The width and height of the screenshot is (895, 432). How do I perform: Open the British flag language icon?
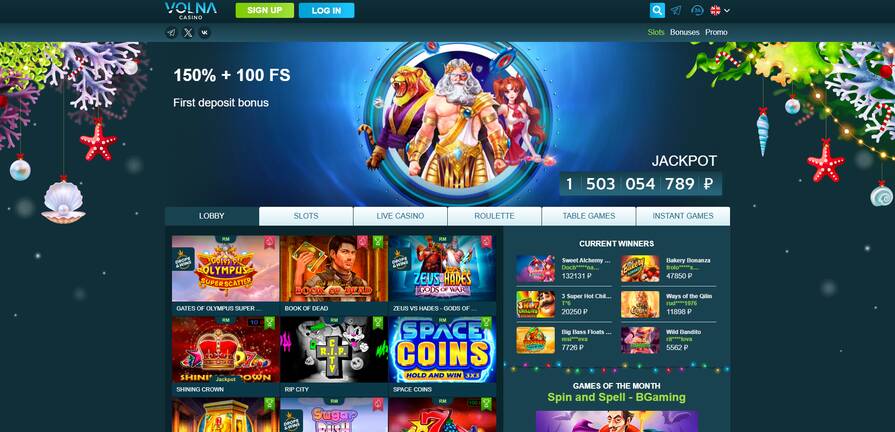[x=715, y=10]
